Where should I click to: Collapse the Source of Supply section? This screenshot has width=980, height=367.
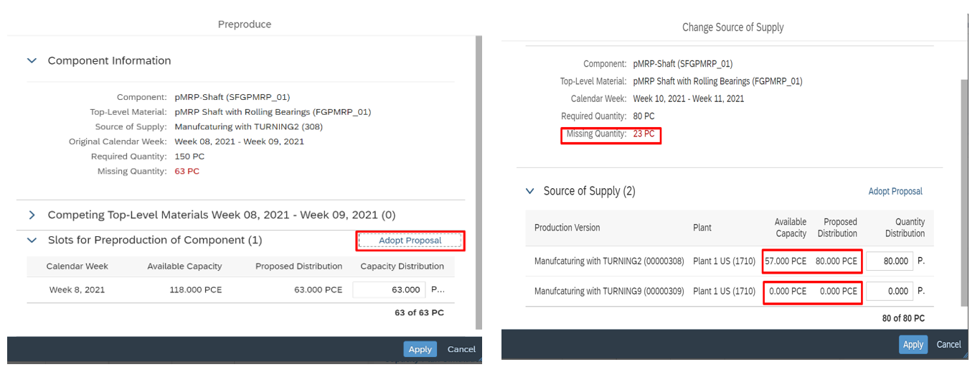point(529,191)
